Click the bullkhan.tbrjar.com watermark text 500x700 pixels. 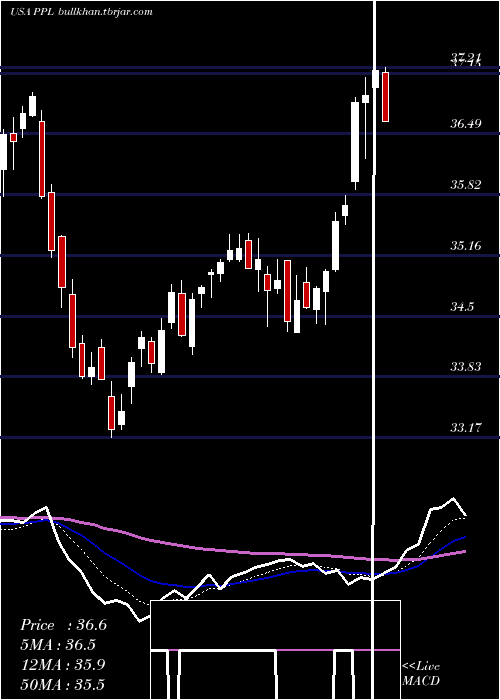click(x=105, y=12)
